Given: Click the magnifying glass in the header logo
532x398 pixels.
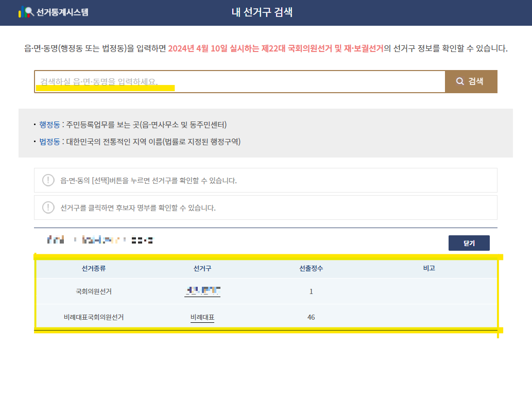Looking at the screenshot, I should tap(29, 10).
